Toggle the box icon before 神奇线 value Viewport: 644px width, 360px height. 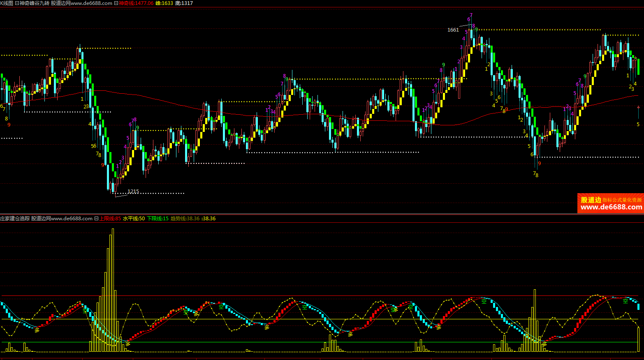pyautogui.click(x=116, y=3)
